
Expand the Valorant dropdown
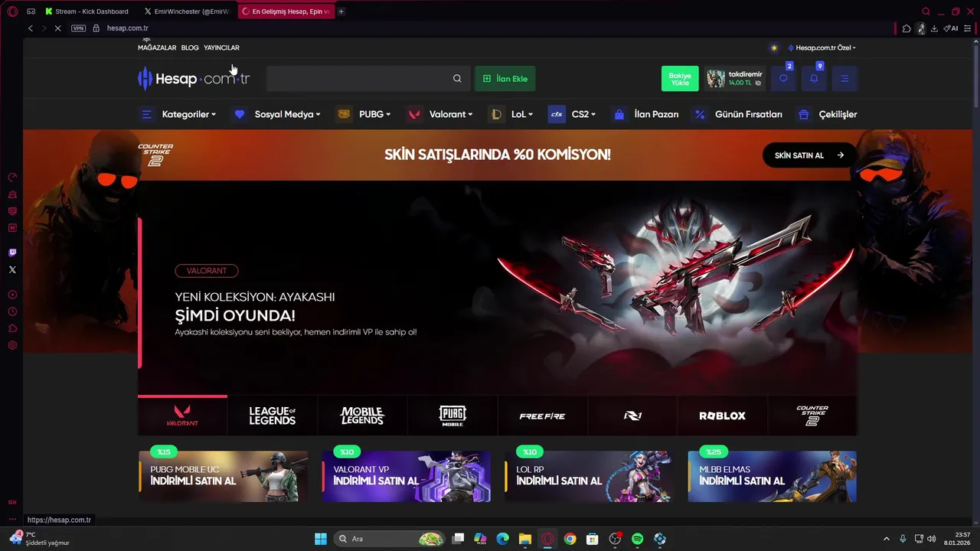click(439, 114)
